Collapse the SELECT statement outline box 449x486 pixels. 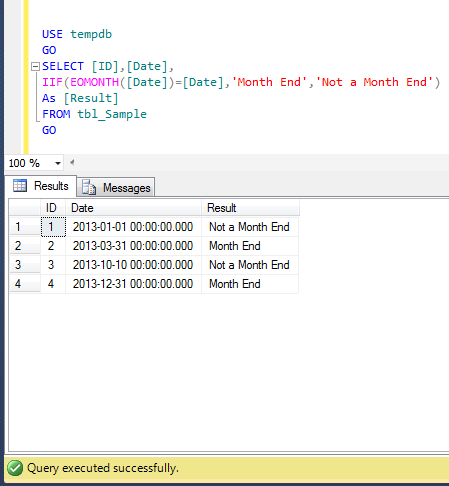pyautogui.click(x=35, y=66)
